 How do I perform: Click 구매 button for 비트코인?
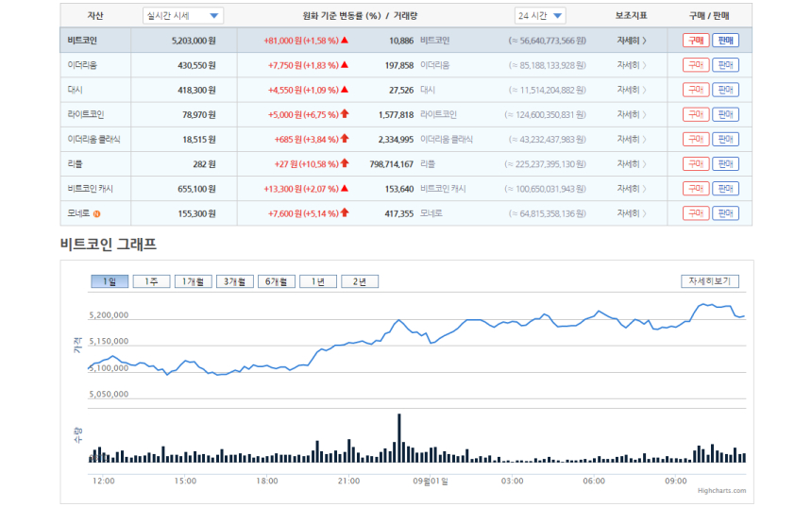(696, 41)
